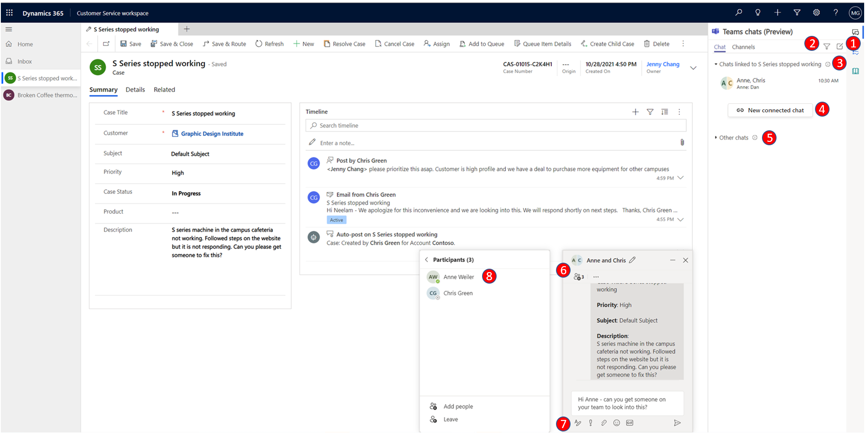The image size is (868, 437).
Task: Open text formatting options in the chat
Action: (578, 423)
